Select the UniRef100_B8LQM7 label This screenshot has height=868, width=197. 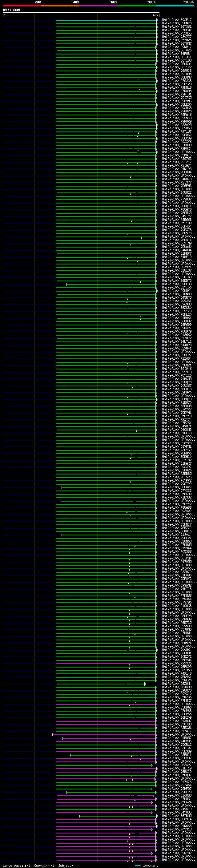click(x=177, y=78)
